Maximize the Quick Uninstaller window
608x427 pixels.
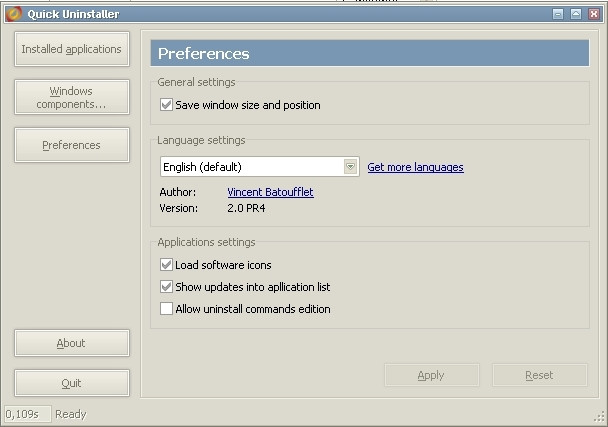click(576, 14)
